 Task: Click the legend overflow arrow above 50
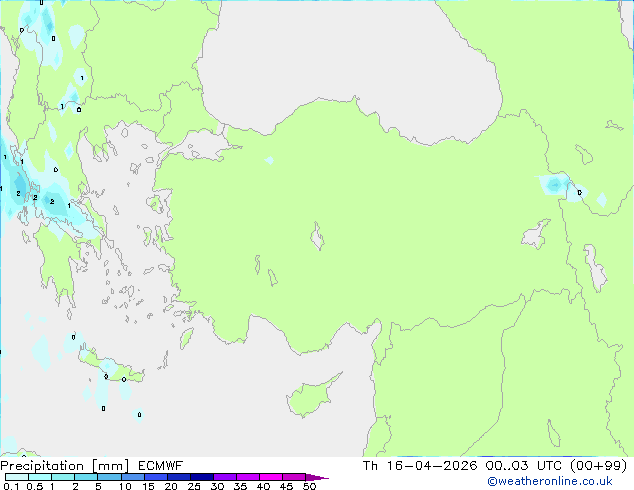317,477
